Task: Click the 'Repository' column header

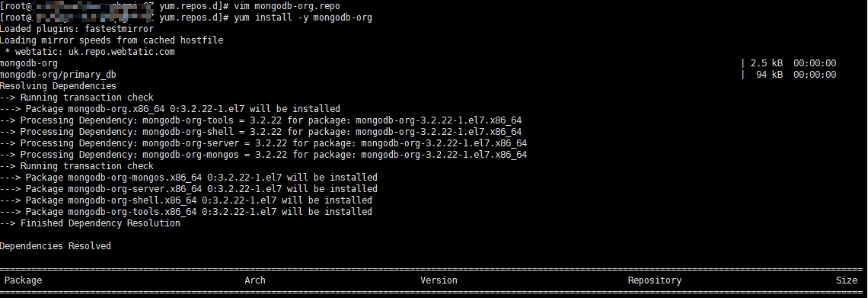Action: coord(654,280)
